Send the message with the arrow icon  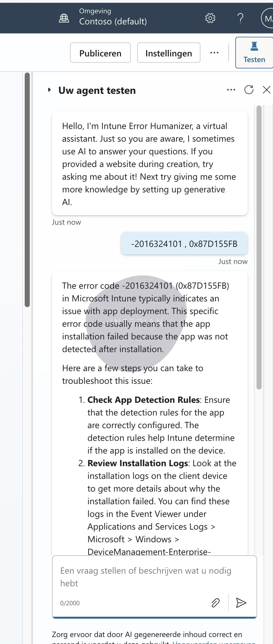pos(241,603)
